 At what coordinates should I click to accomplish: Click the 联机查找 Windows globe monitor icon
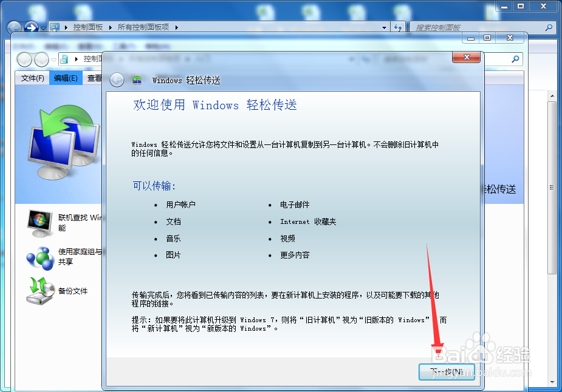pos(40,223)
